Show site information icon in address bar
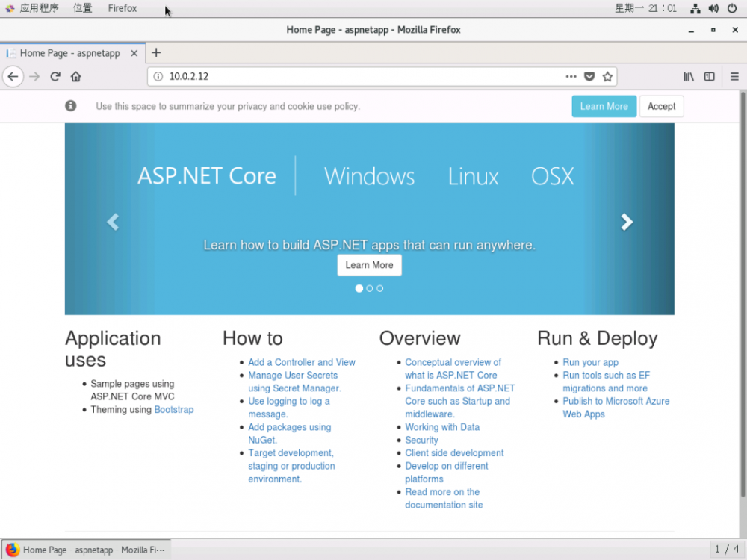This screenshot has width=747, height=560. [x=158, y=77]
